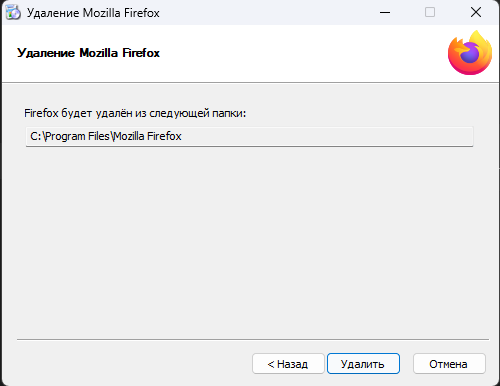
Task: Click the window title text "Удаление Mozilla Firefox"
Action: 93,13
